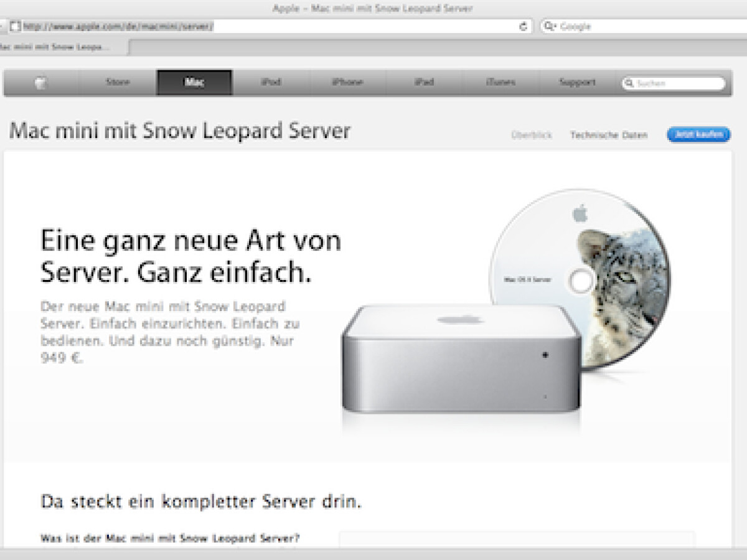
Task: Click the Google search magnifier icon
Action: point(548,26)
